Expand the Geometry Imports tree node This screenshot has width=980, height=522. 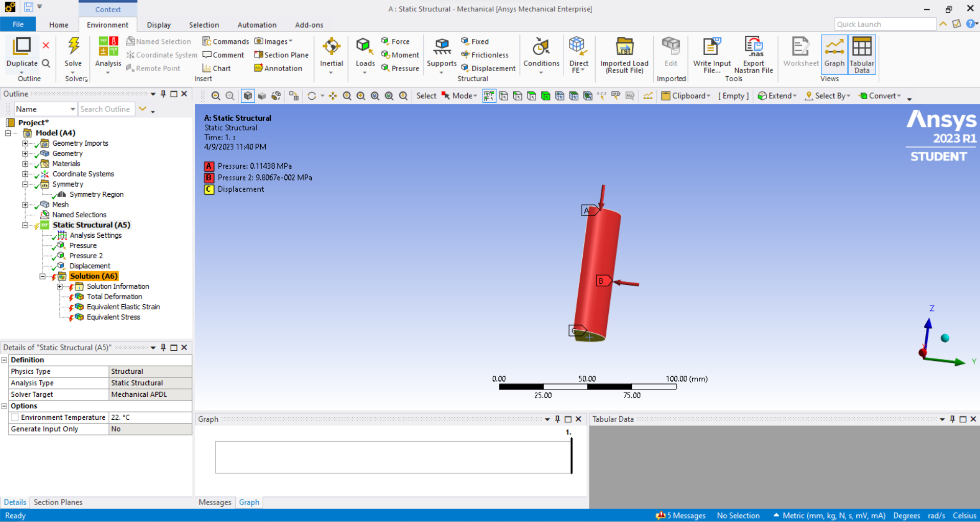[25, 143]
